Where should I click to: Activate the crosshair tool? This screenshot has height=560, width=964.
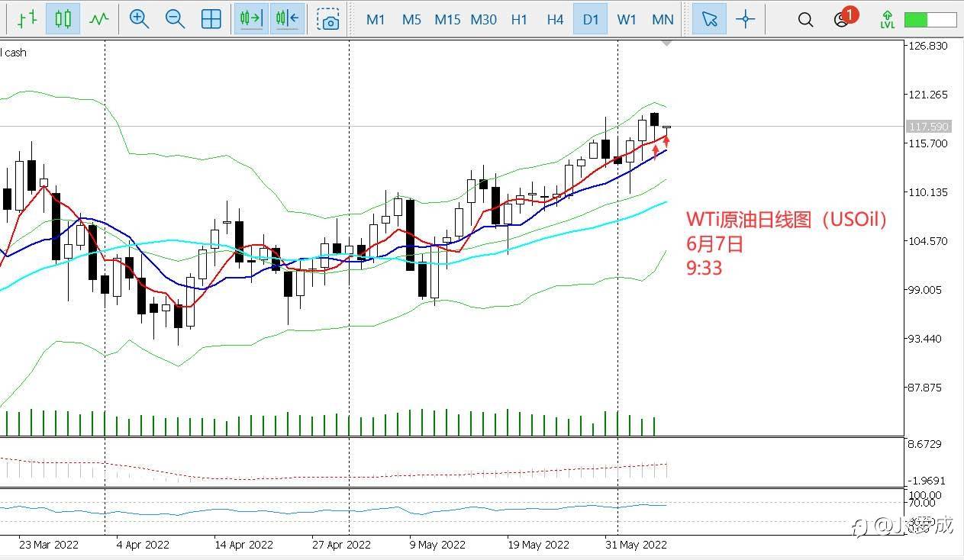pyautogui.click(x=746, y=19)
